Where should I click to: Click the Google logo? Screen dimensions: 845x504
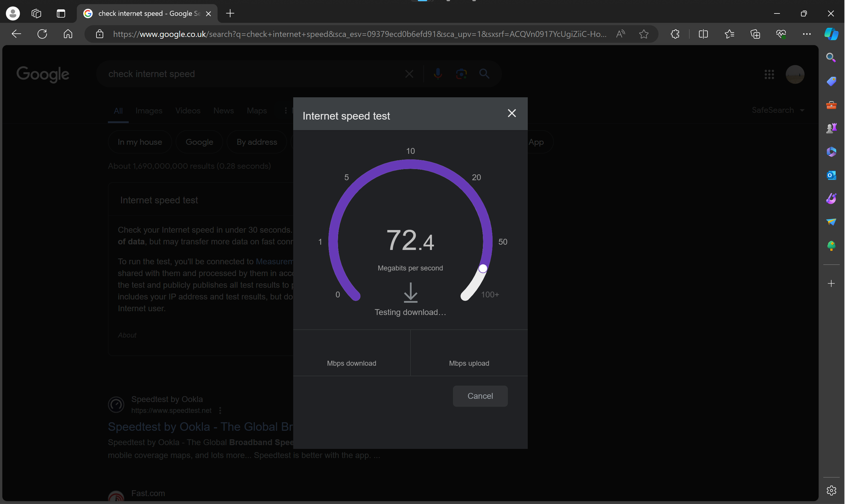point(43,74)
